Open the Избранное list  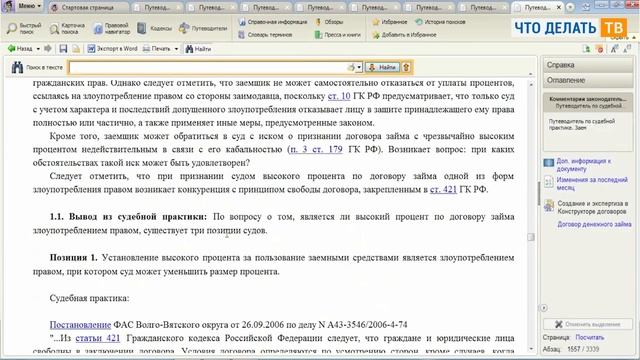390,22
